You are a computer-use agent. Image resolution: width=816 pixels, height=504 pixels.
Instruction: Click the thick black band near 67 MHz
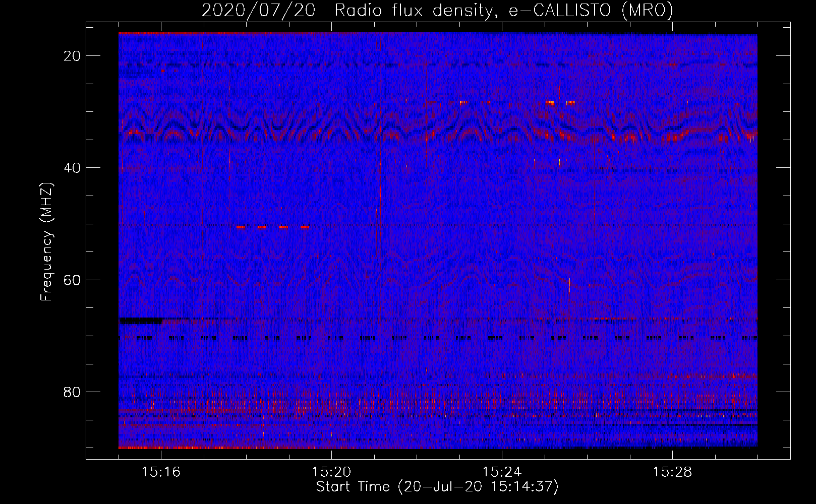pos(141,321)
